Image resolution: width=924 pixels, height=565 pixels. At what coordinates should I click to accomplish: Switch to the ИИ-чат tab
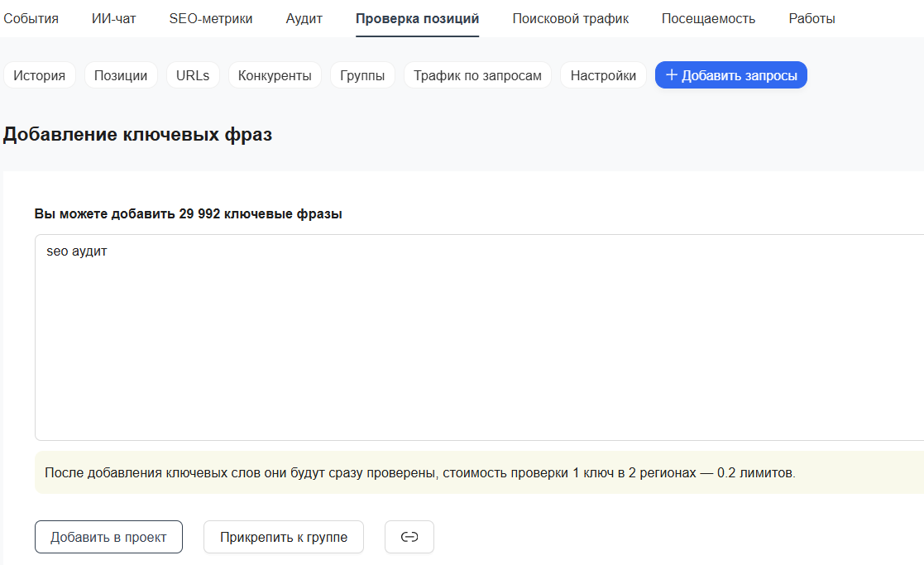(x=113, y=18)
